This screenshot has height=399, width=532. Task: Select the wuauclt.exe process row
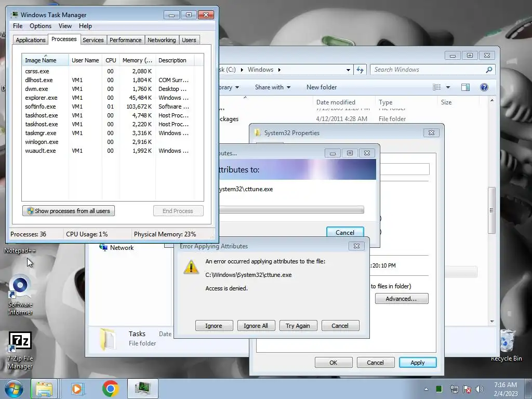click(113, 151)
